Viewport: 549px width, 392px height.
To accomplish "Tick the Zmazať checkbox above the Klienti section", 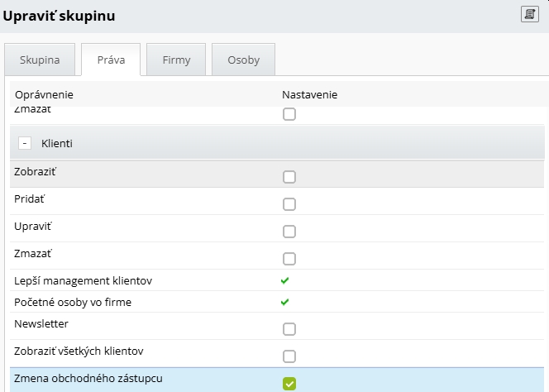I will pos(289,114).
